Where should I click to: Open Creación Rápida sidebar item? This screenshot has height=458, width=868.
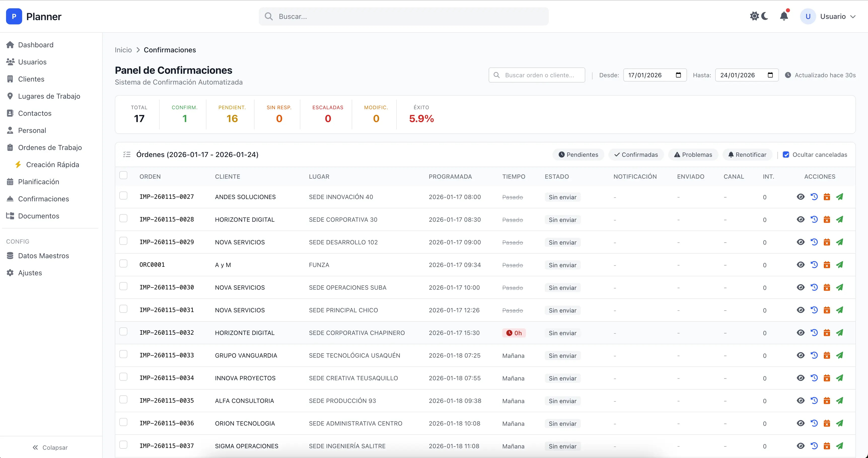coord(52,165)
